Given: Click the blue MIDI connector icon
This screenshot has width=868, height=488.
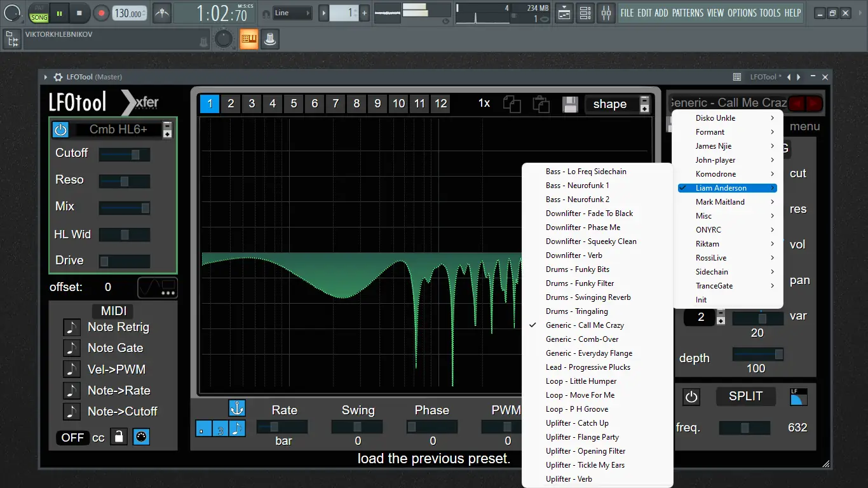Looking at the screenshot, I should [x=141, y=437].
